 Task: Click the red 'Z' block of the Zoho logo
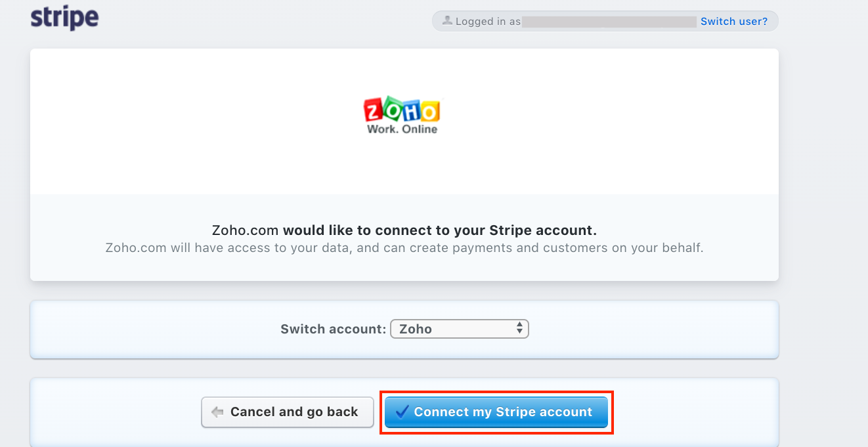coord(373,110)
